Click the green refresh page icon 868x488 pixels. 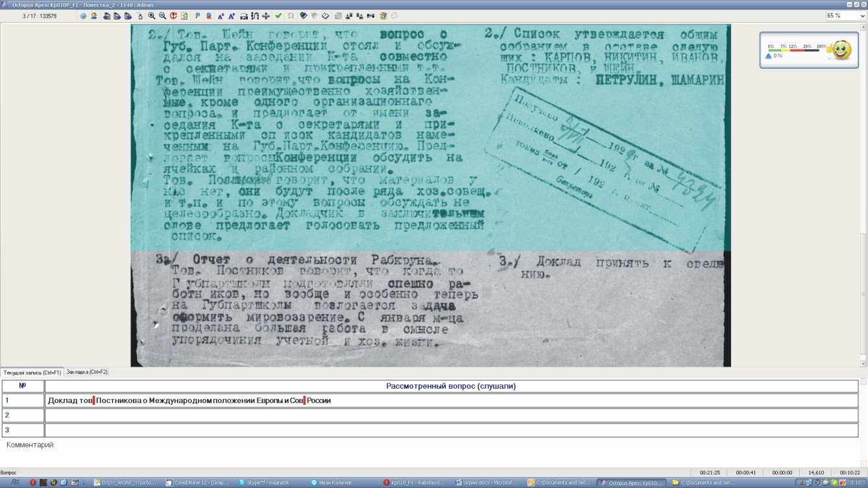(184, 16)
